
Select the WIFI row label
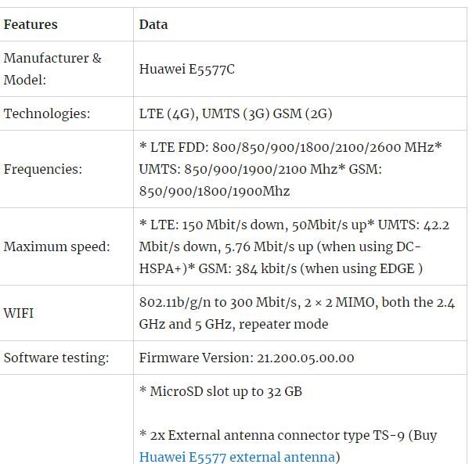tap(19, 313)
